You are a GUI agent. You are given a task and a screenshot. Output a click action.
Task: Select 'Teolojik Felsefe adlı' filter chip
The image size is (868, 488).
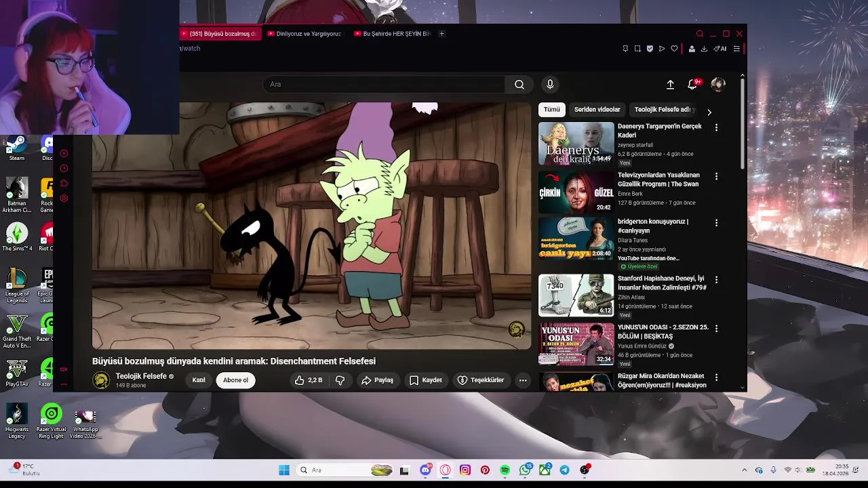pyautogui.click(x=664, y=109)
